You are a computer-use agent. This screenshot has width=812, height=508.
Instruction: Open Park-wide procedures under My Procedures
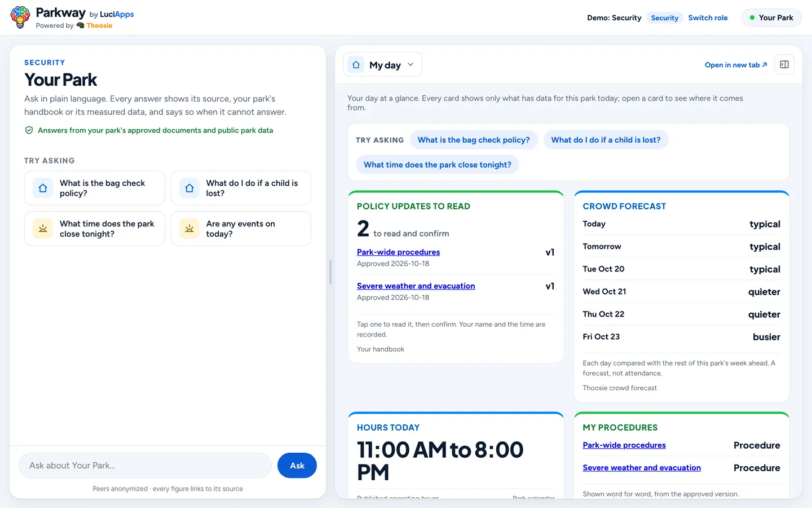[x=624, y=445]
